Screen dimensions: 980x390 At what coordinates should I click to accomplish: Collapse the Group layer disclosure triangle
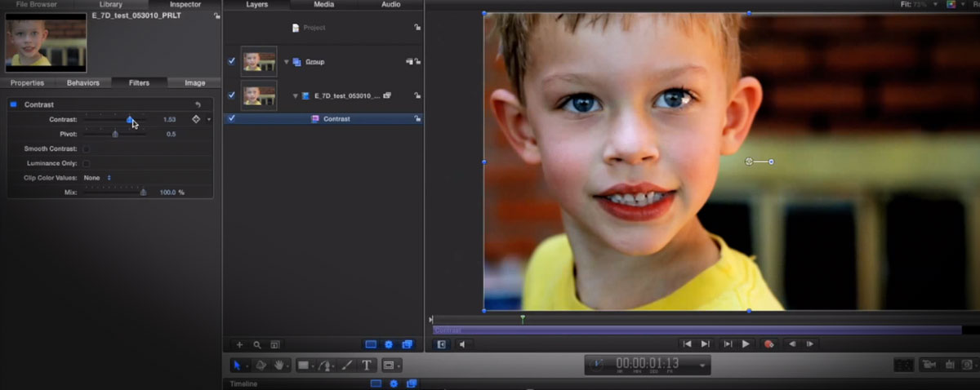(x=287, y=62)
